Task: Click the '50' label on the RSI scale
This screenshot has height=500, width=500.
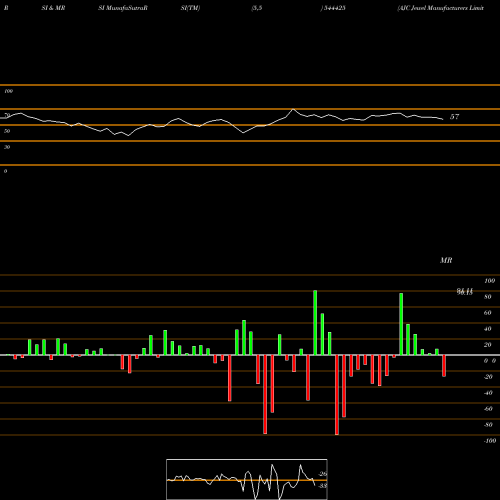Action: tap(7, 131)
